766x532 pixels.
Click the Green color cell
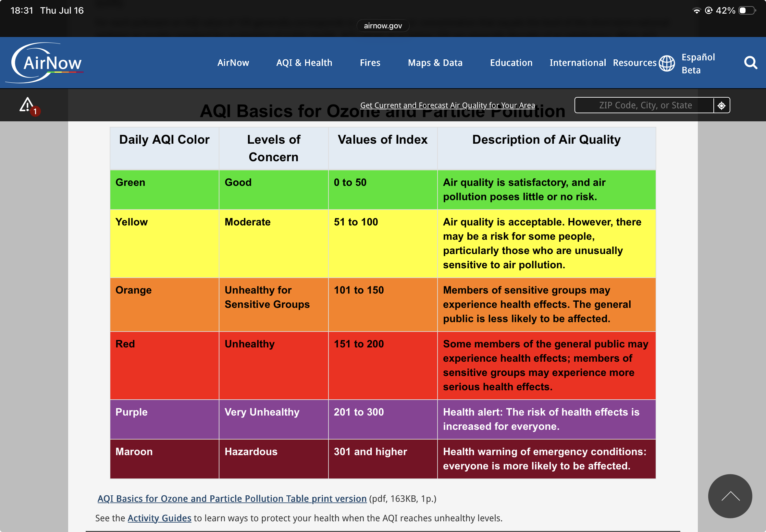click(165, 190)
